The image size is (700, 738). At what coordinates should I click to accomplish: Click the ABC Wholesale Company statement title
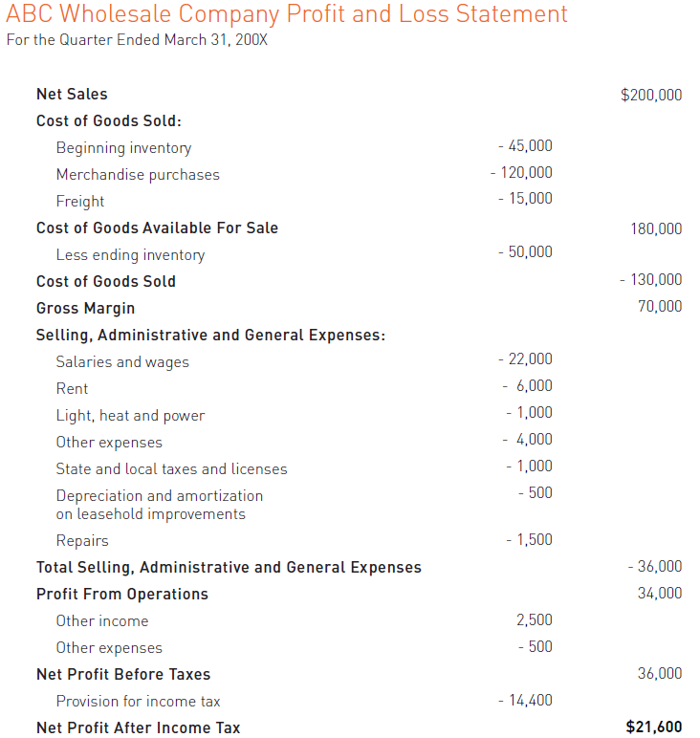(x=287, y=15)
